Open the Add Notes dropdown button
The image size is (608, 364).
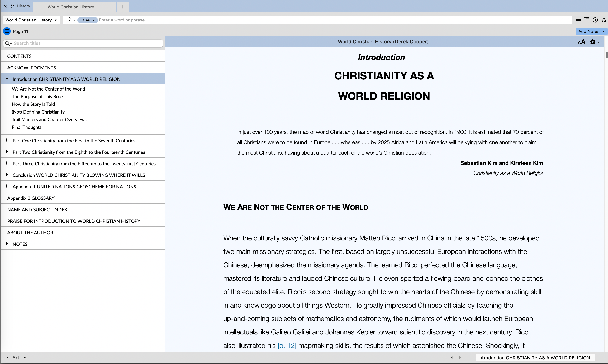click(591, 31)
